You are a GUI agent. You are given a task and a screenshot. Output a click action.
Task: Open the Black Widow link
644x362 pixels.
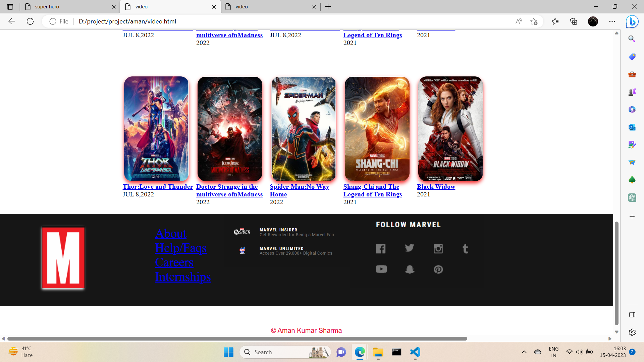436,187
